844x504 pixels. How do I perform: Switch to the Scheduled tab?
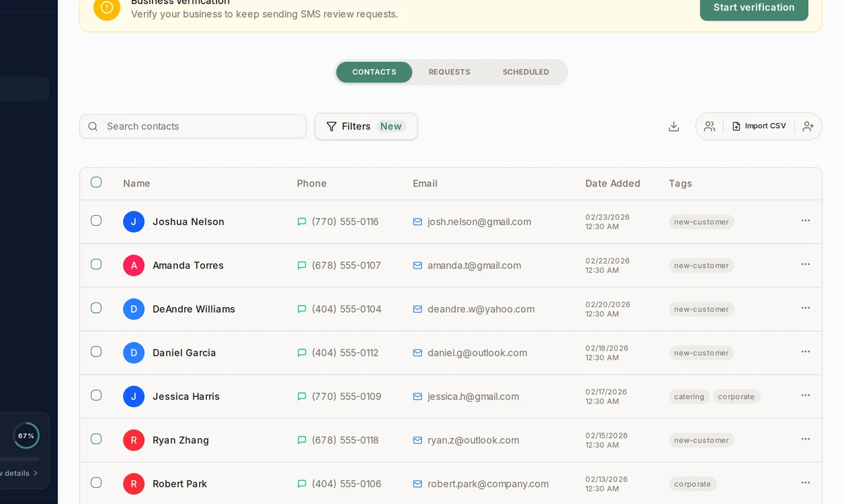coord(525,72)
